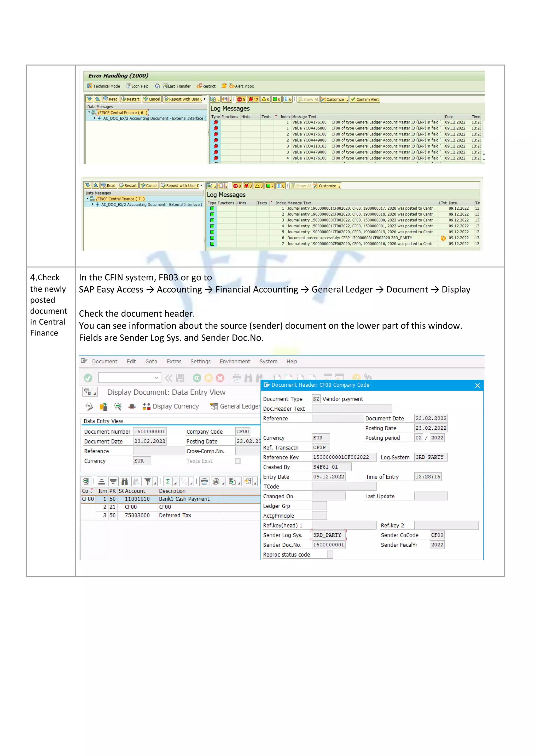This screenshot has width=535, height=756.
Task: Click the red Cancel X icon
Action: [220, 378]
